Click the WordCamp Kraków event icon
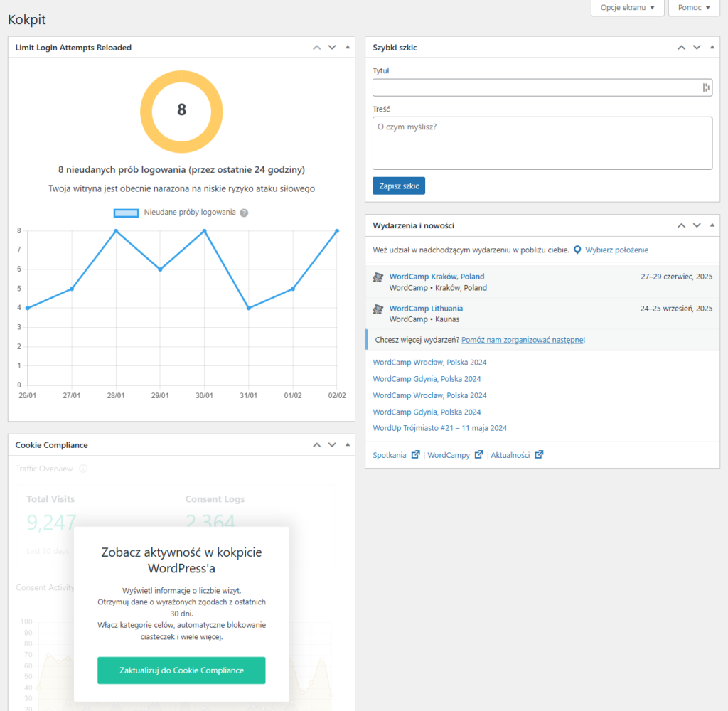Image resolution: width=728 pixels, height=711 pixels. pos(378,277)
